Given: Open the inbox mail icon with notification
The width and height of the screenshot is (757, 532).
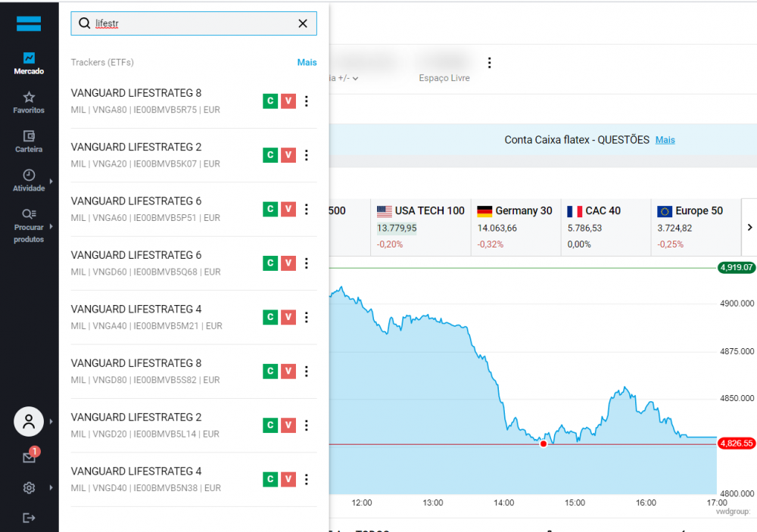Looking at the screenshot, I should point(29,457).
